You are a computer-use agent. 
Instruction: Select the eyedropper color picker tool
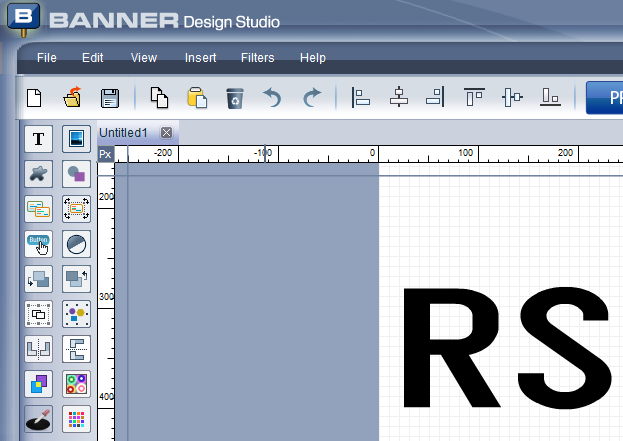(39, 419)
